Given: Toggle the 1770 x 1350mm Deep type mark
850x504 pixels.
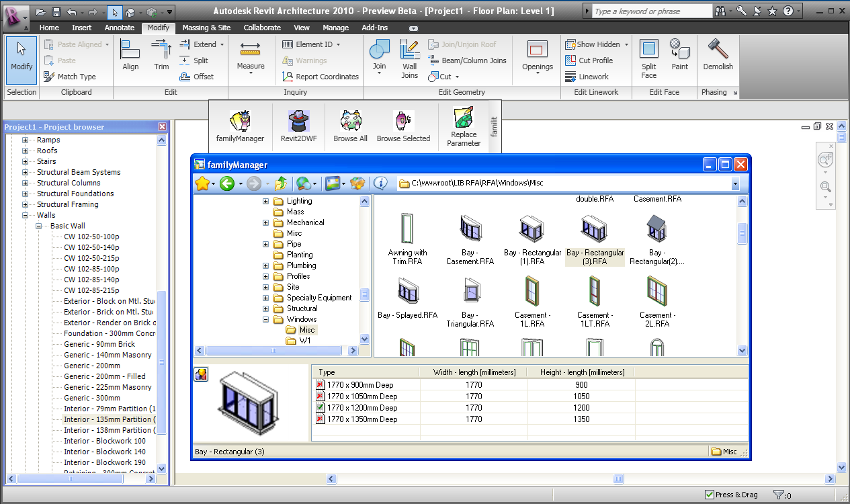Looking at the screenshot, I should tap(321, 419).
